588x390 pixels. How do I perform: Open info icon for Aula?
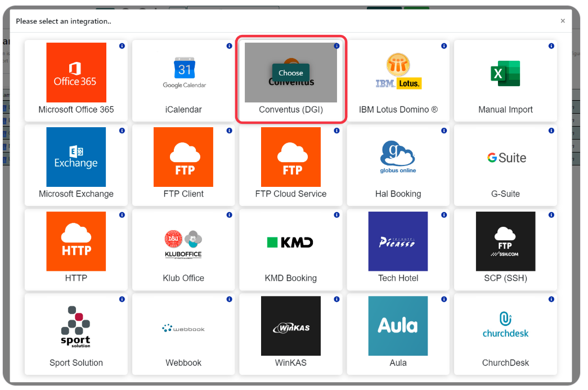[x=444, y=299]
